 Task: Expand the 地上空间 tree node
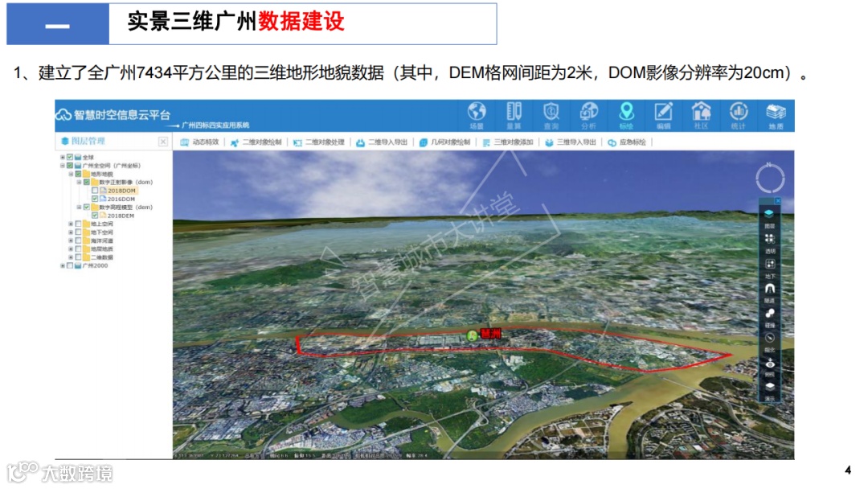click(x=71, y=224)
